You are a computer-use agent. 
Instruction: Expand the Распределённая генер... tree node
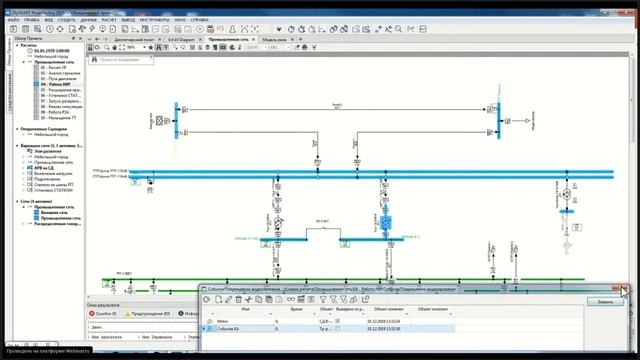pos(24,224)
